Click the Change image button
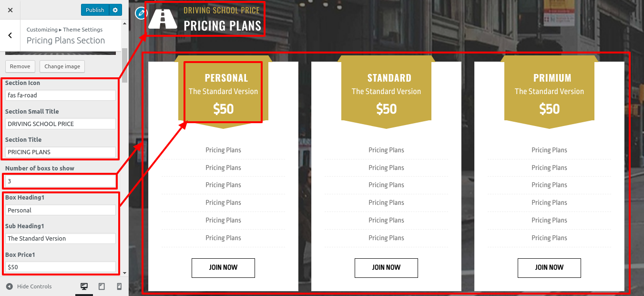The image size is (644, 296). [62, 66]
